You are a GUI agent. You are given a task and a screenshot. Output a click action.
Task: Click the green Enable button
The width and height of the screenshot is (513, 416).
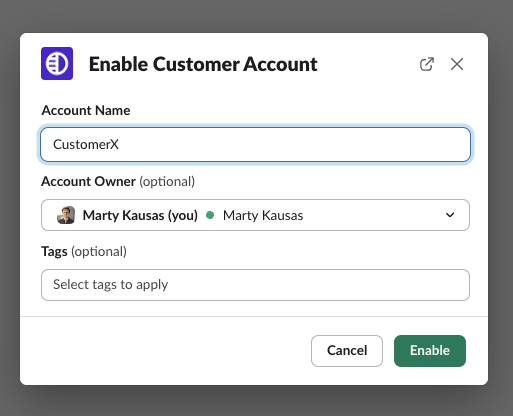pos(430,351)
